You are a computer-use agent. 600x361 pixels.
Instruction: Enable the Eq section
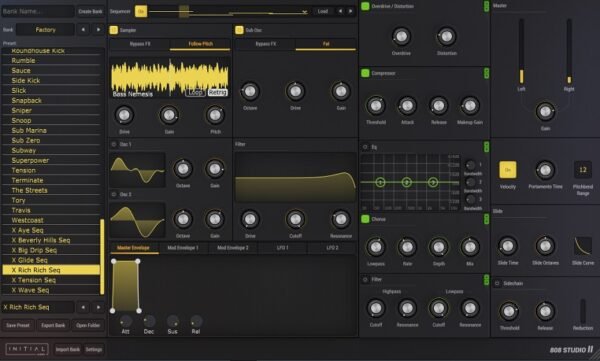pos(365,147)
